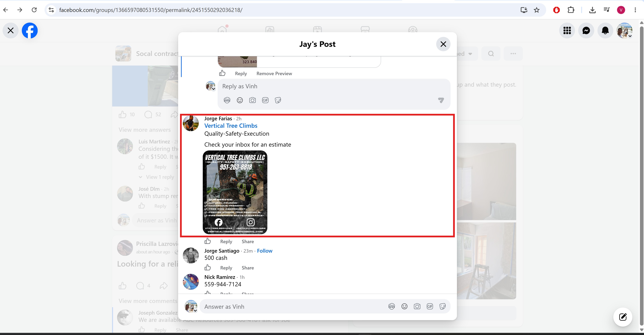Screen dimensions: 644x335
Task: Bookmark this page with the star icon
Action: click(x=537, y=10)
